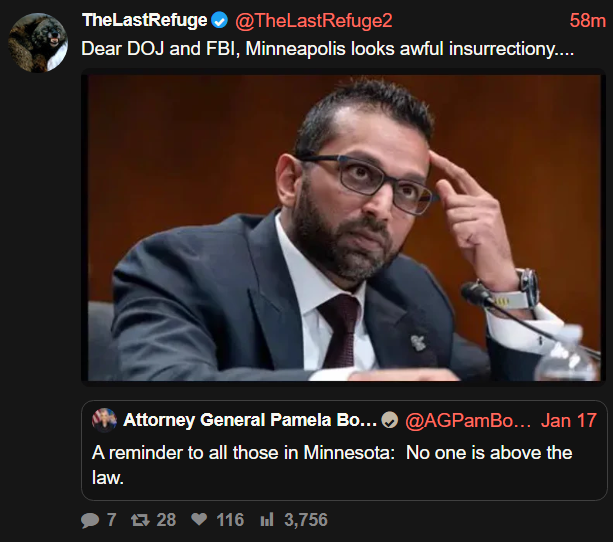The height and width of the screenshot is (542, 613).
Task: Open Attorney General Pamela Bo… profile name
Action: (x=250, y=420)
